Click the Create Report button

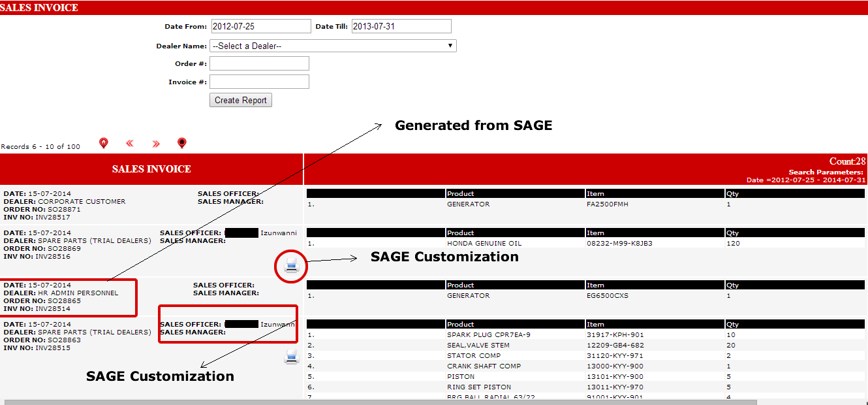[x=241, y=100]
